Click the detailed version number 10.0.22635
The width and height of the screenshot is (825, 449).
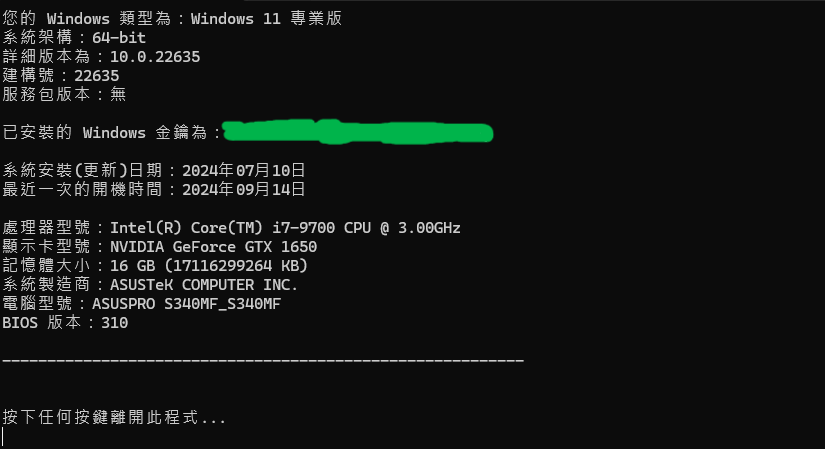(x=155, y=57)
